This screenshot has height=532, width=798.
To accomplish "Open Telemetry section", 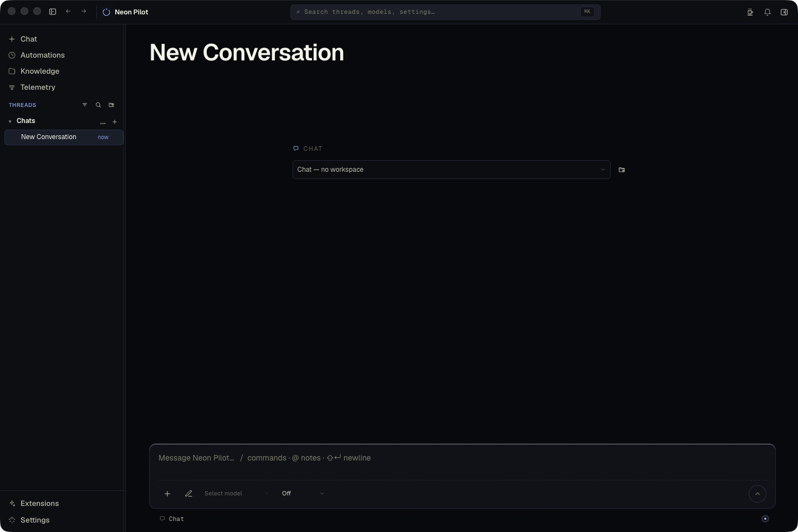I will point(62,88).
